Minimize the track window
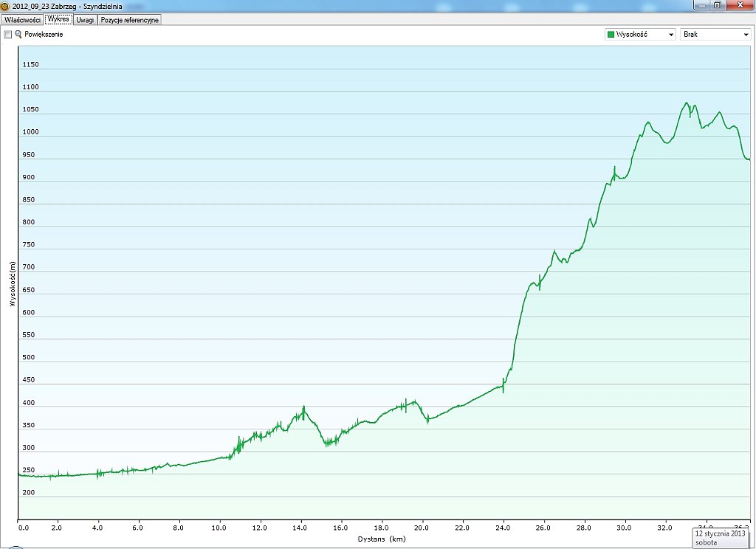Screen dimensions: 756x549 coord(701,5)
